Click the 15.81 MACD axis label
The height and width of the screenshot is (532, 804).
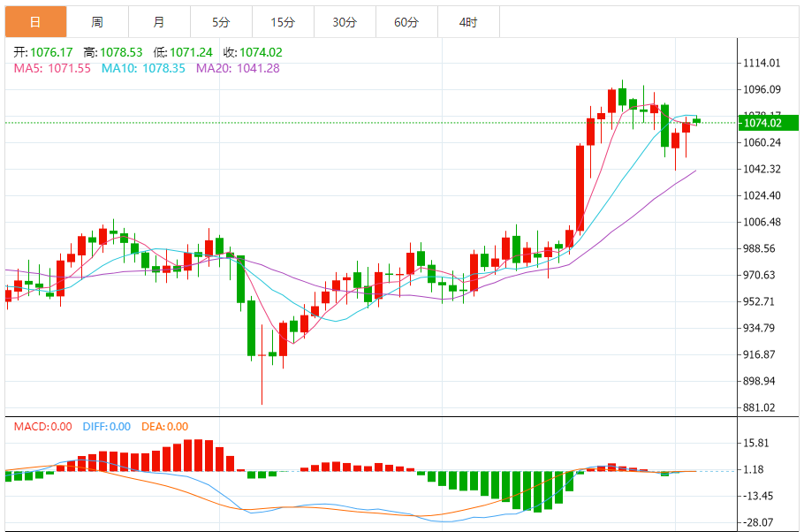pos(756,444)
